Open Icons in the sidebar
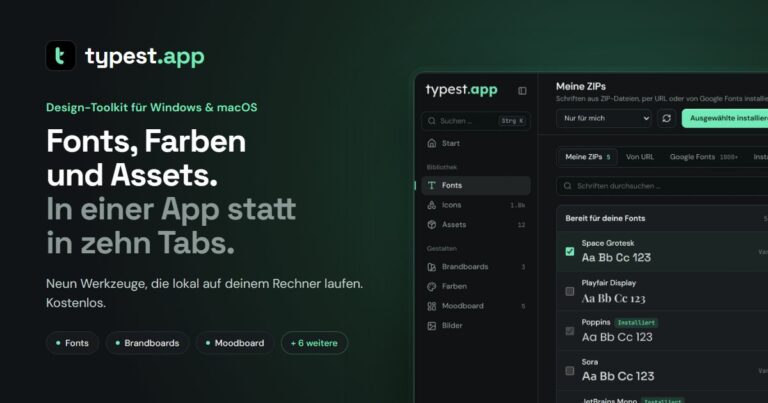The image size is (768, 403). click(x=476, y=205)
